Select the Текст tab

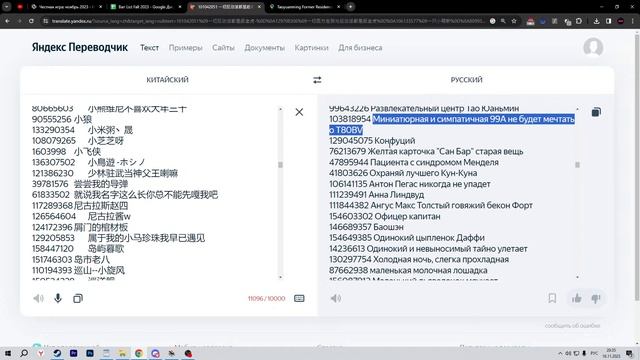pyautogui.click(x=149, y=48)
